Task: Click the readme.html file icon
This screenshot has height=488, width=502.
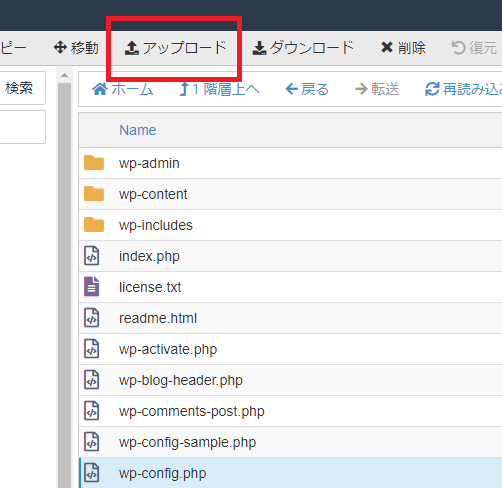Action: click(x=92, y=318)
